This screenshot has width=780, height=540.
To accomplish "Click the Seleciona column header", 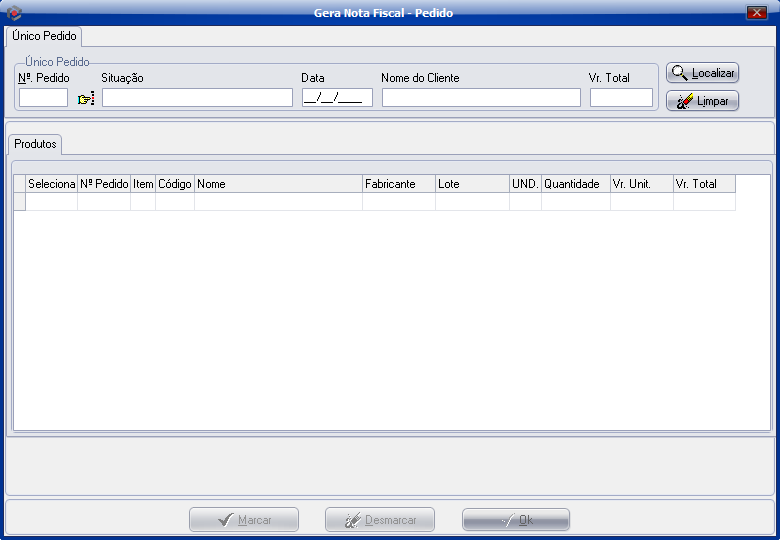I will point(52,184).
